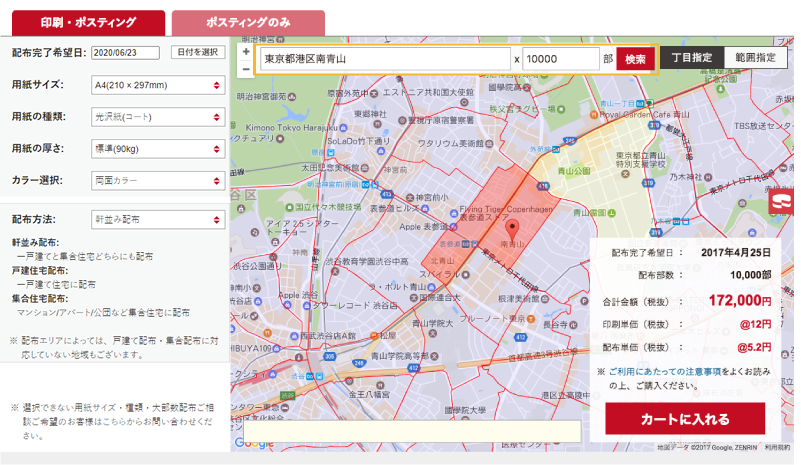This screenshot has width=801, height=465.
Task: Zoom in the map with plus button
Action: click(246, 51)
